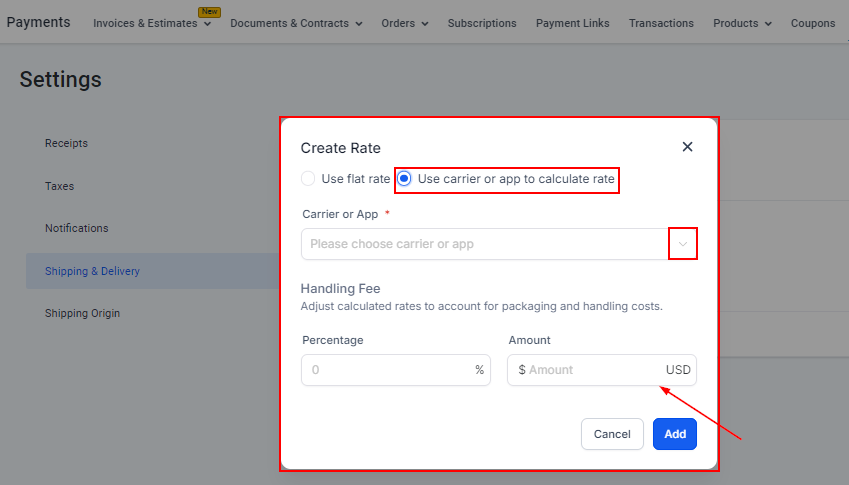The image size is (849, 485).
Task: Open Receipts settings in sidebar
Action: pos(66,143)
